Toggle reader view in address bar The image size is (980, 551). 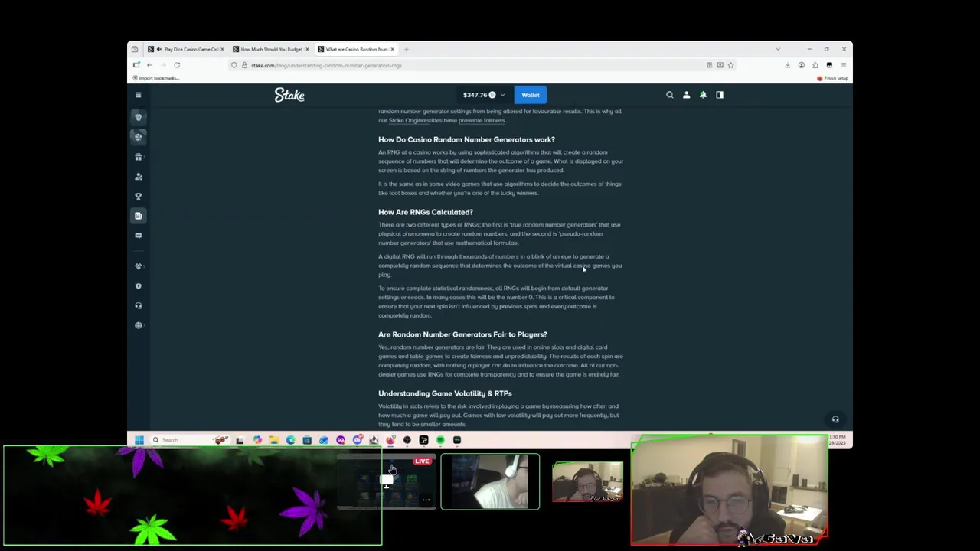tap(709, 65)
